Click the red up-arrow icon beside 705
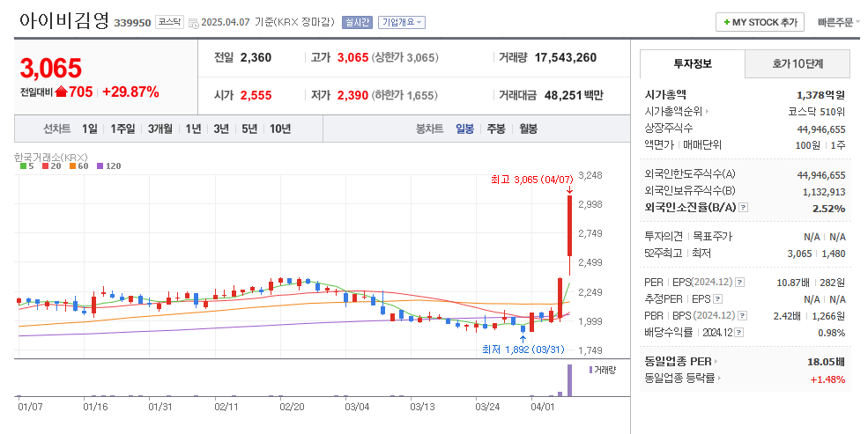 pos(61,92)
